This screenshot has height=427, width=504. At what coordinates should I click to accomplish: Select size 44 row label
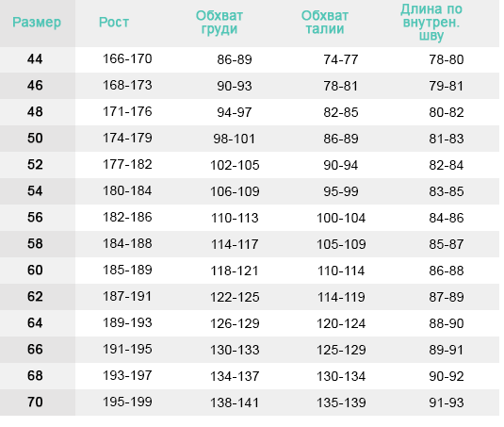coord(35,59)
